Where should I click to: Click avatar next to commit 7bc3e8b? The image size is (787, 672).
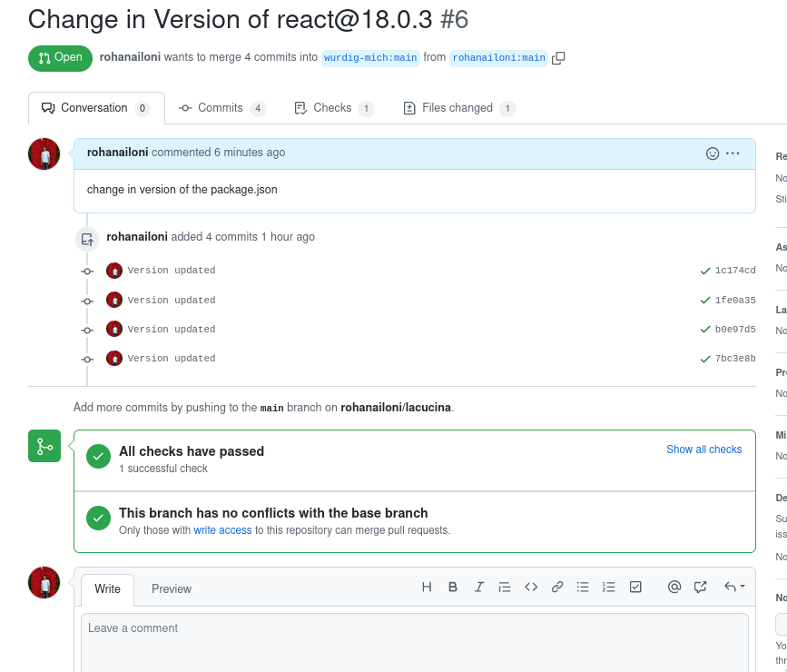pyautogui.click(x=114, y=358)
